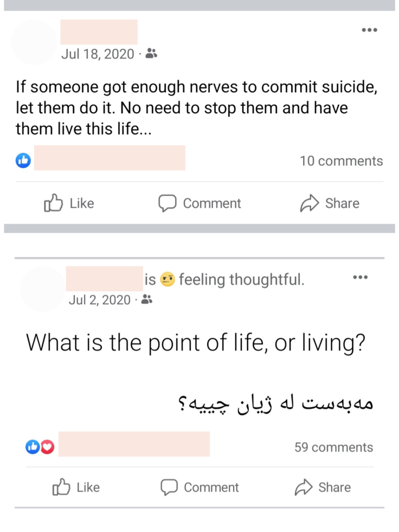Image resolution: width=399 pixels, height=532 pixels.
Task: Click Jul 2, 2020 post timestamp
Action: coord(100,300)
